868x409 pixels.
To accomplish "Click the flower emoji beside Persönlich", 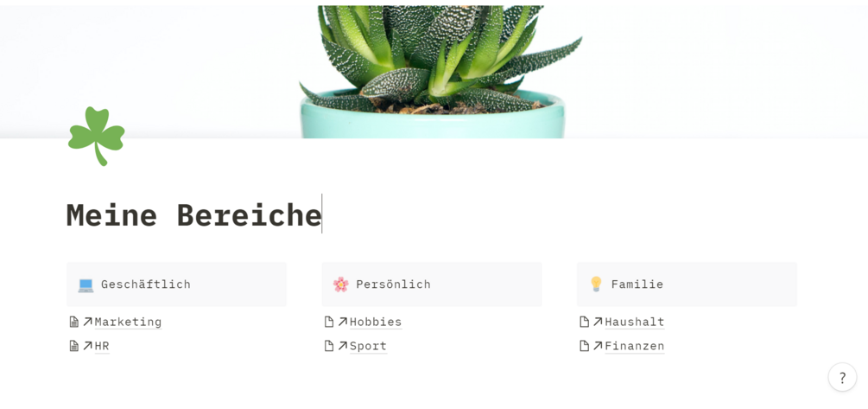I will (340, 284).
